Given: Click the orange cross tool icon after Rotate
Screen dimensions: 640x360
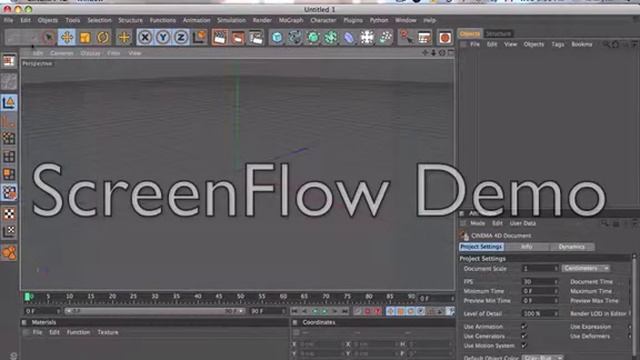Looking at the screenshot, I should (x=124, y=38).
